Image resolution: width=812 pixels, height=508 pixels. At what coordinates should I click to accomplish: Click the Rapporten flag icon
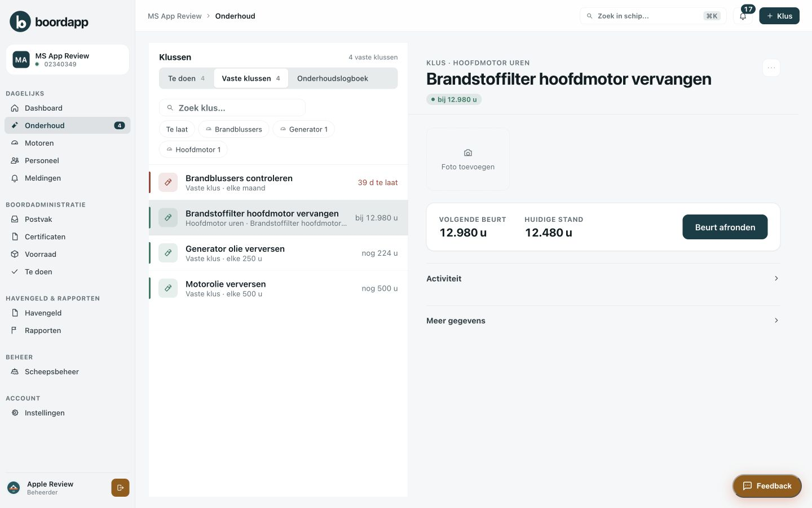[15, 330]
